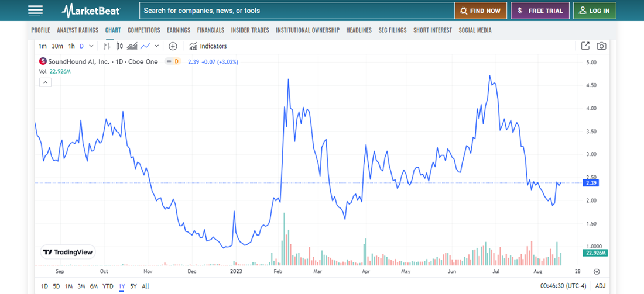
Task: Take a chart snapshot with camera icon
Action: point(601,46)
